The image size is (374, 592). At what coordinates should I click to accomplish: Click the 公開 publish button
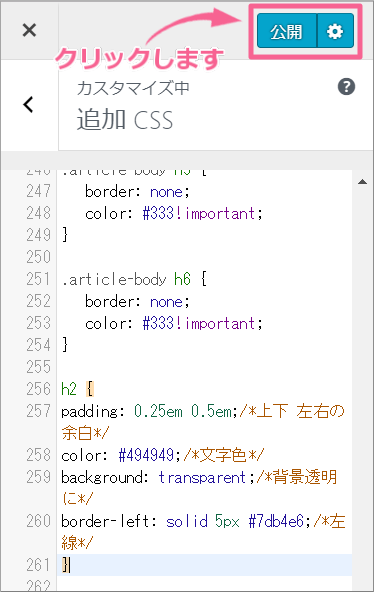point(286,31)
